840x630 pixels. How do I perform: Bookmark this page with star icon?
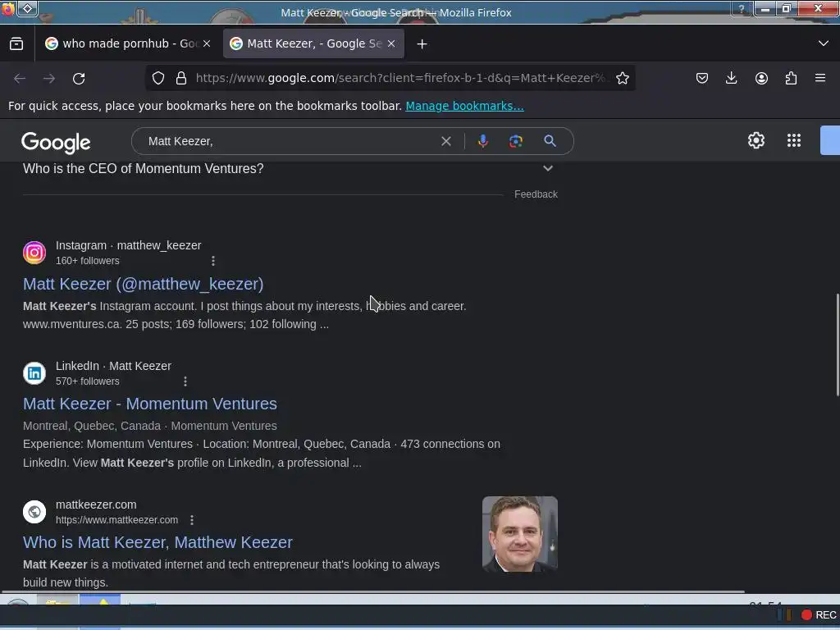point(623,78)
